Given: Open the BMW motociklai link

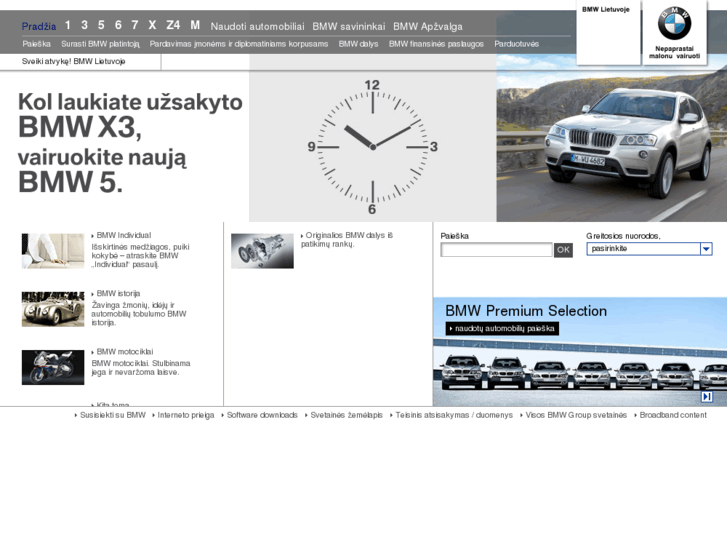Looking at the screenshot, I should [x=124, y=352].
